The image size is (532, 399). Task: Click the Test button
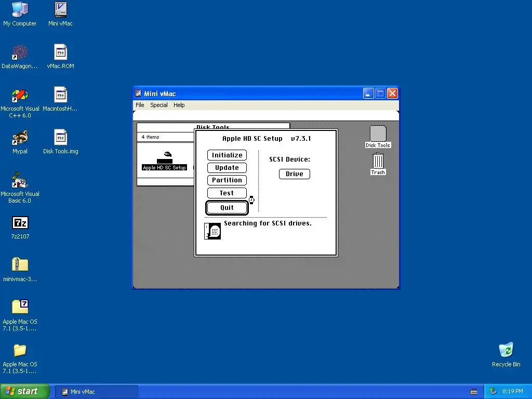click(x=227, y=193)
